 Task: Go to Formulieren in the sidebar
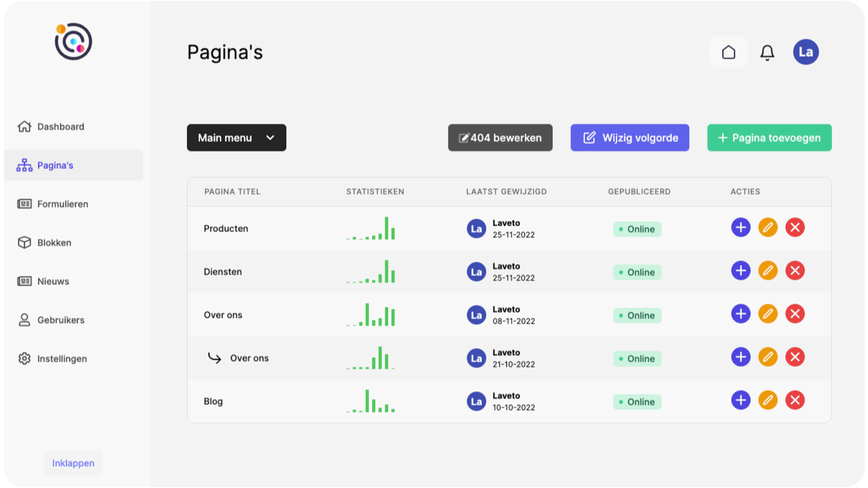62,204
